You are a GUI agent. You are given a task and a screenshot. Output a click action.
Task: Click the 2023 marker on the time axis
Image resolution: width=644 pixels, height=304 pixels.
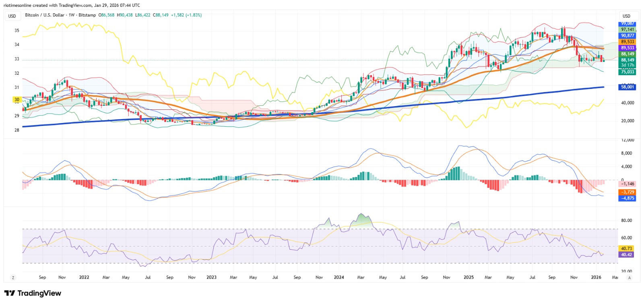(x=211, y=277)
